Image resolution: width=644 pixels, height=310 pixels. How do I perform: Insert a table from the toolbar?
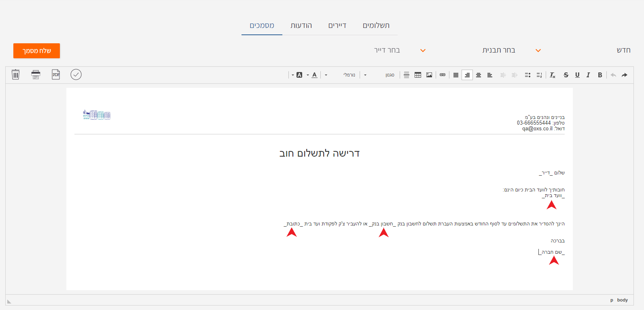coord(418,75)
